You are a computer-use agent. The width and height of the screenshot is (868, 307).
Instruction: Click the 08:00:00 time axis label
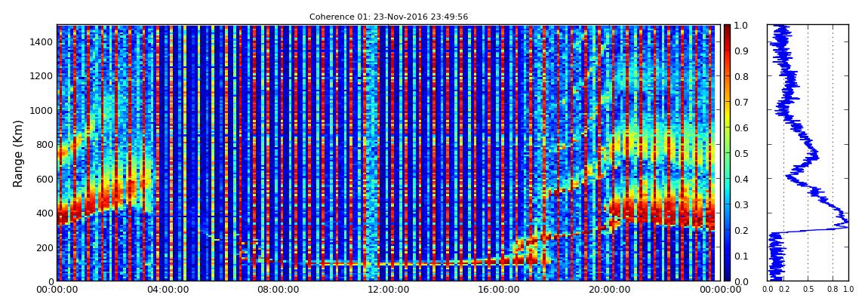coord(276,290)
